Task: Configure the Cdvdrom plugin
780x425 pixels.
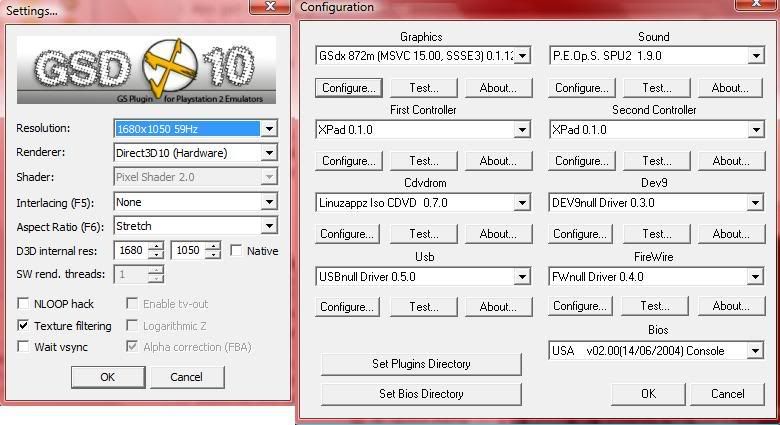Action: (347, 234)
